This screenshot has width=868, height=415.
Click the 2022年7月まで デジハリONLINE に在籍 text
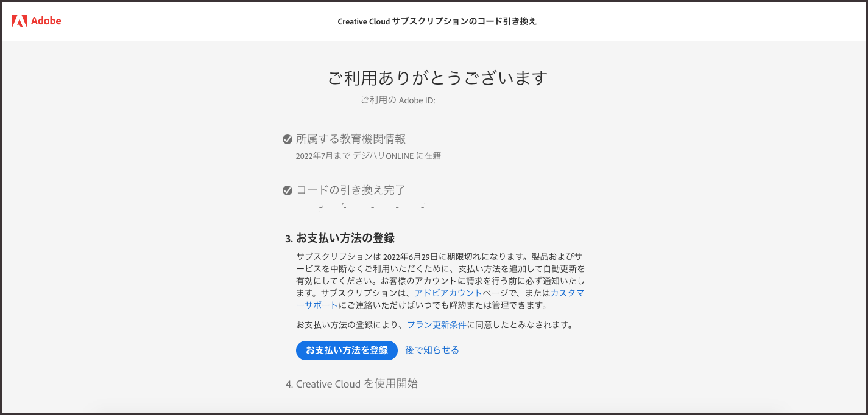click(x=369, y=156)
